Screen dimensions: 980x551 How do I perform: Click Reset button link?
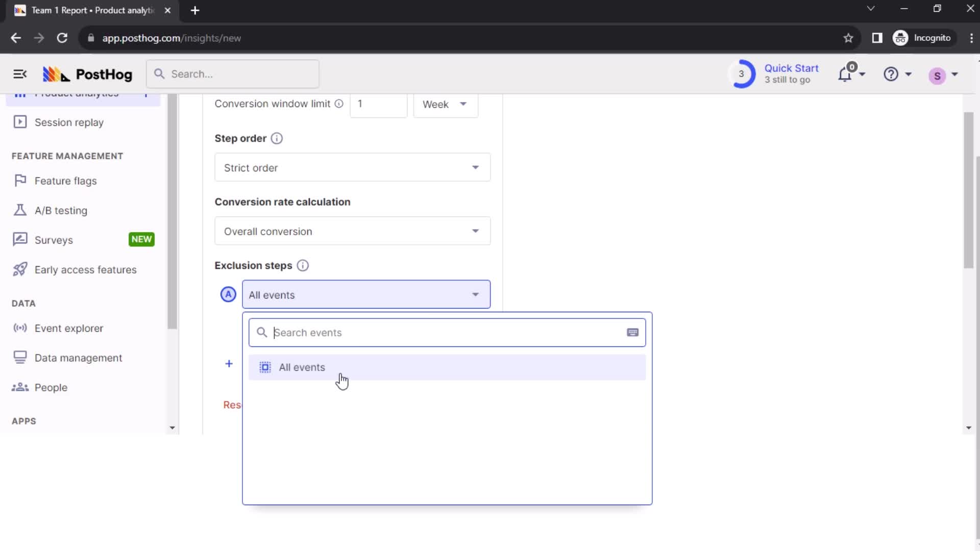point(232,405)
